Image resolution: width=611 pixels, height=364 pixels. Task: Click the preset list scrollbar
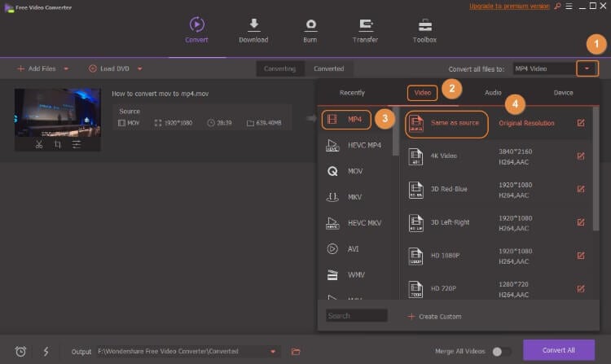pos(596,169)
